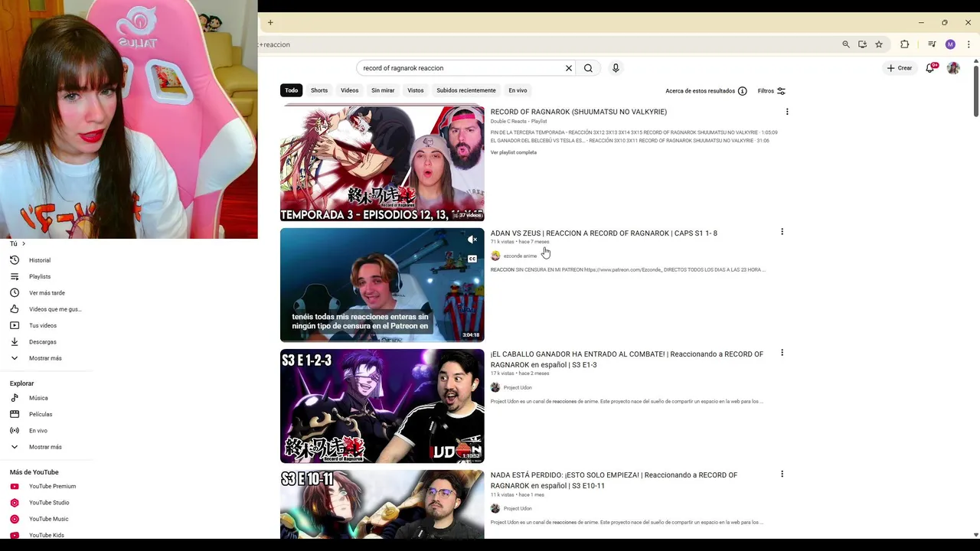Open the browser profile avatar

[x=950, y=44]
